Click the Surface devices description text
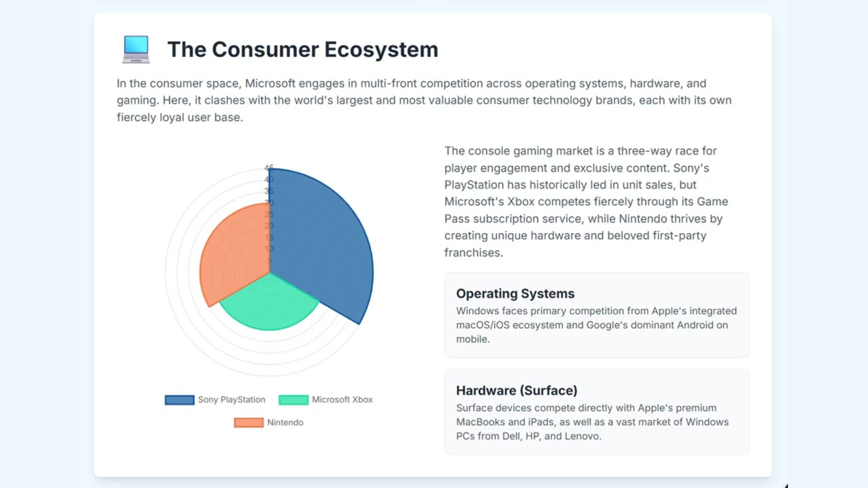The height and width of the screenshot is (488, 868). tap(592, 422)
